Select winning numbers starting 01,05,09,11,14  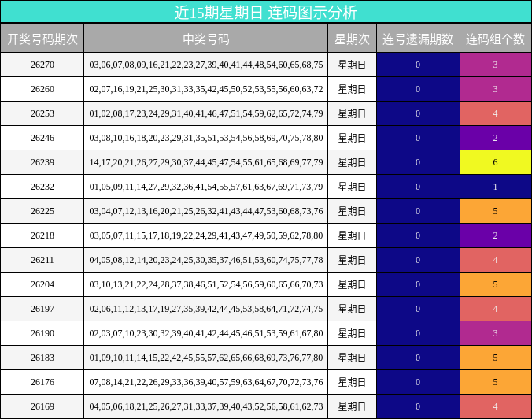point(206,187)
